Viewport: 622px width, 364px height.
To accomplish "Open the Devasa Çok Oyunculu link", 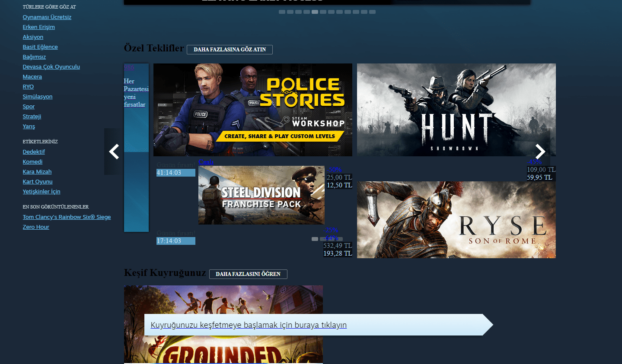I will [x=51, y=67].
